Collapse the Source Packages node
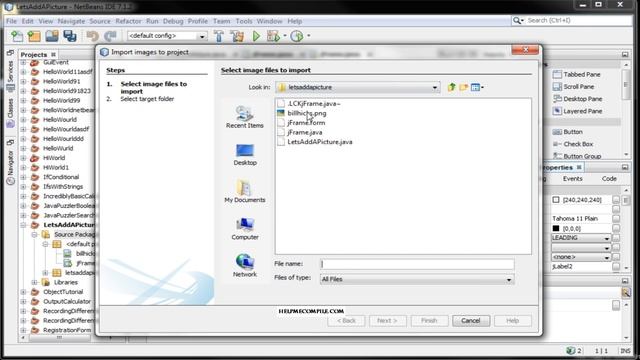 tap(35, 234)
